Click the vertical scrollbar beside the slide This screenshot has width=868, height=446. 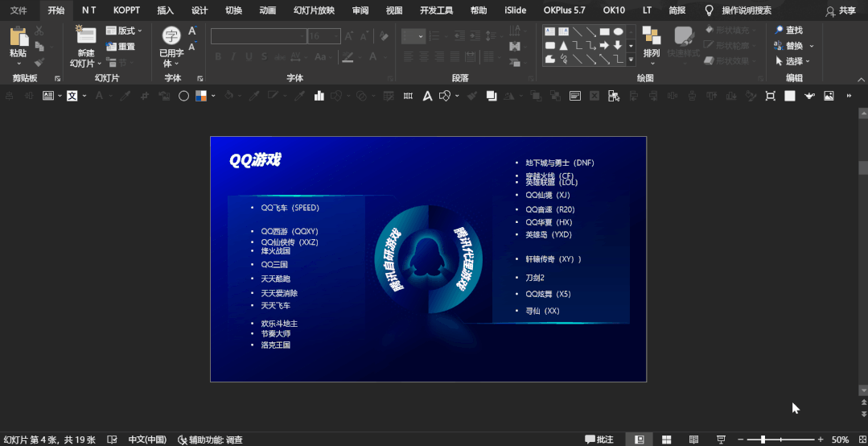[862, 252]
